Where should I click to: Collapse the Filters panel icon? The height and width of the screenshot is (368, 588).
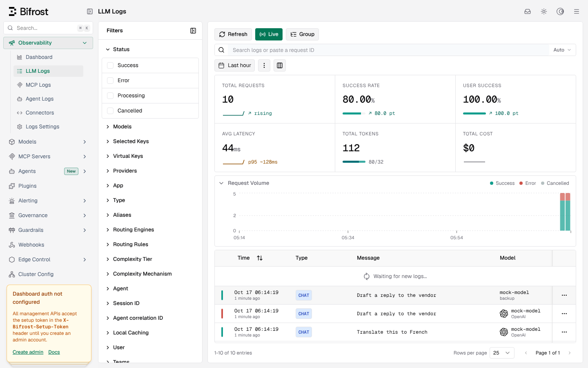193,31
